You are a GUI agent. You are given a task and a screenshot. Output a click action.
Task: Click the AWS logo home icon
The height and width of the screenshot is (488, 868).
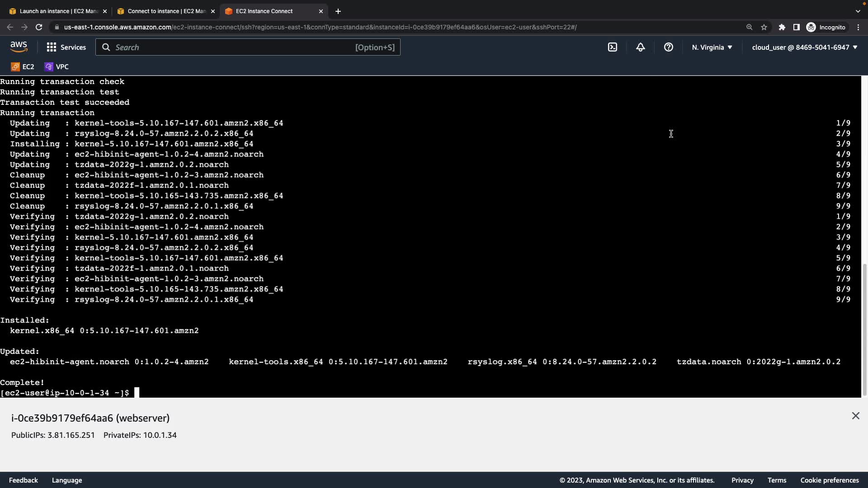[19, 47]
